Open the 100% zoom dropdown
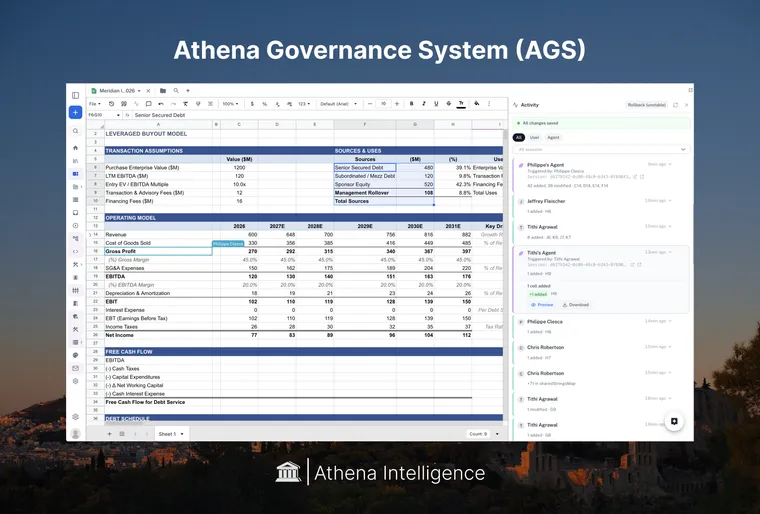The width and height of the screenshot is (760, 514). [230, 104]
